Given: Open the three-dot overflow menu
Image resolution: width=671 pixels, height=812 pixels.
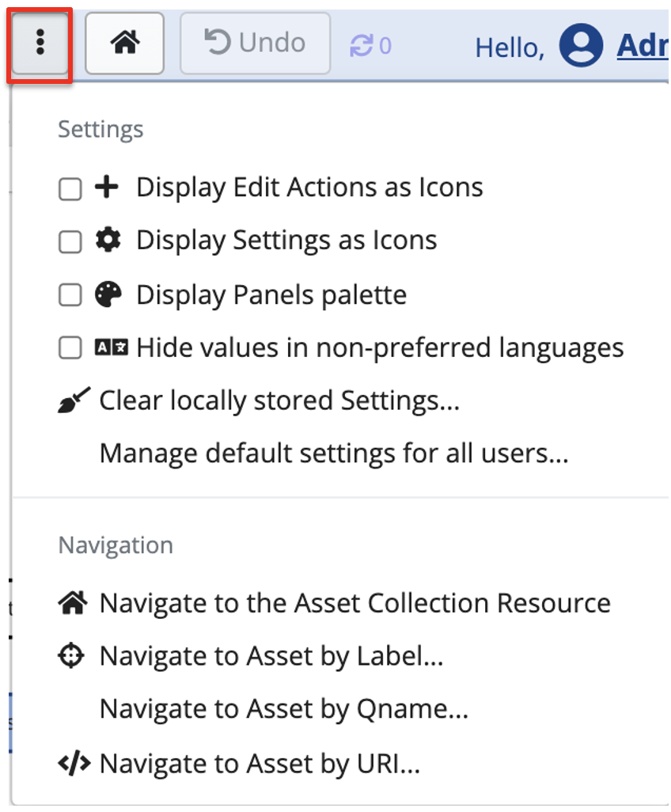Looking at the screenshot, I should (x=39, y=44).
